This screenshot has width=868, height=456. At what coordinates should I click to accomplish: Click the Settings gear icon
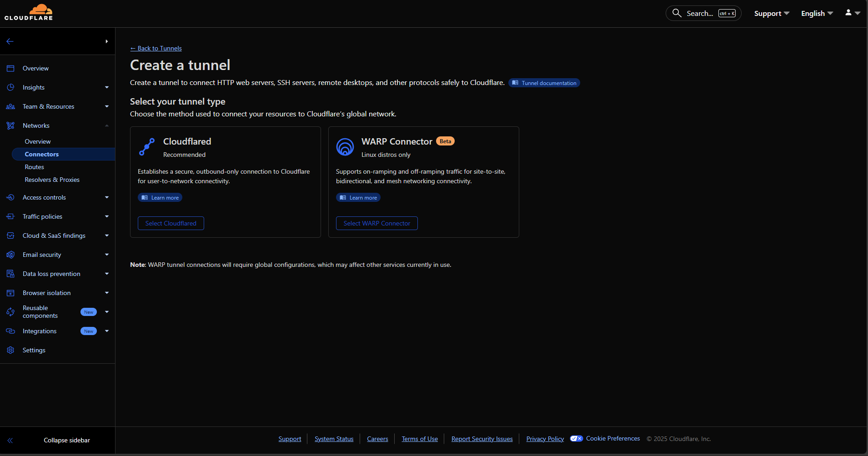coord(10,350)
